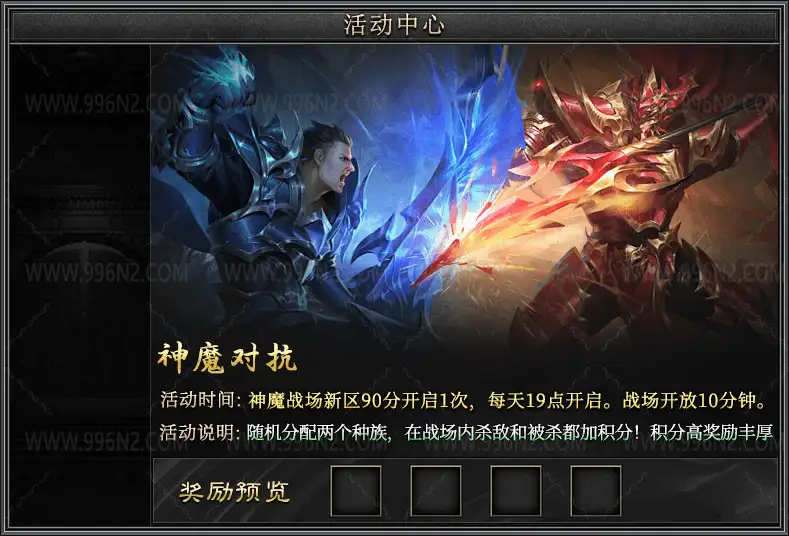
Task: Click the text 战场开放10分钟
Action: (695, 400)
